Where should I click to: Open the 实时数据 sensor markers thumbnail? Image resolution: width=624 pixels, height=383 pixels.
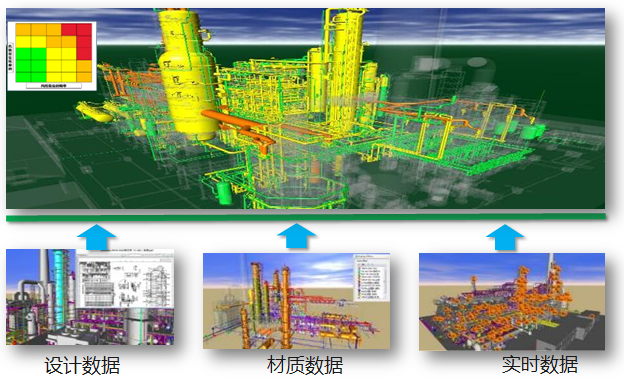[x=512, y=301]
